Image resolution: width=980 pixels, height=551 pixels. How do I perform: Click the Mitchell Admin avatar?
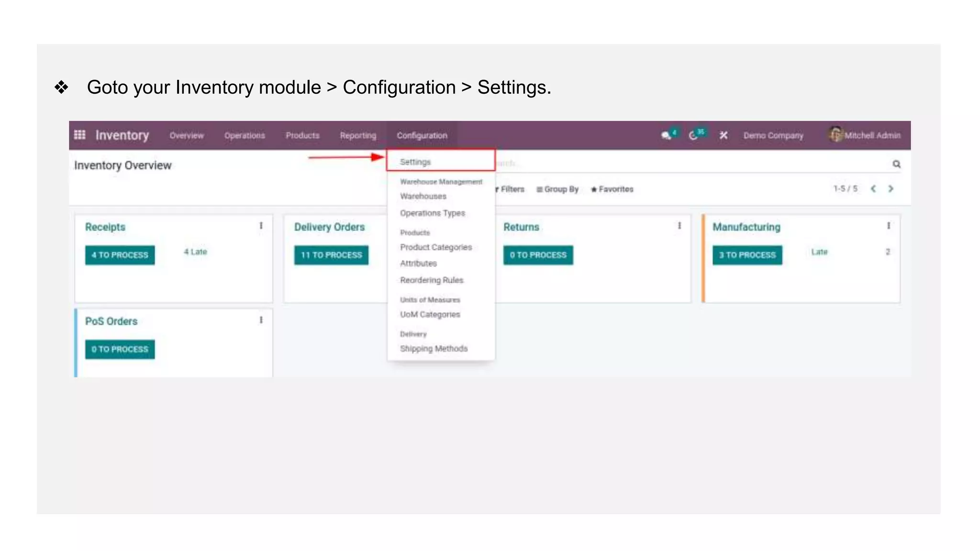pyautogui.click(x=835, y=134)
